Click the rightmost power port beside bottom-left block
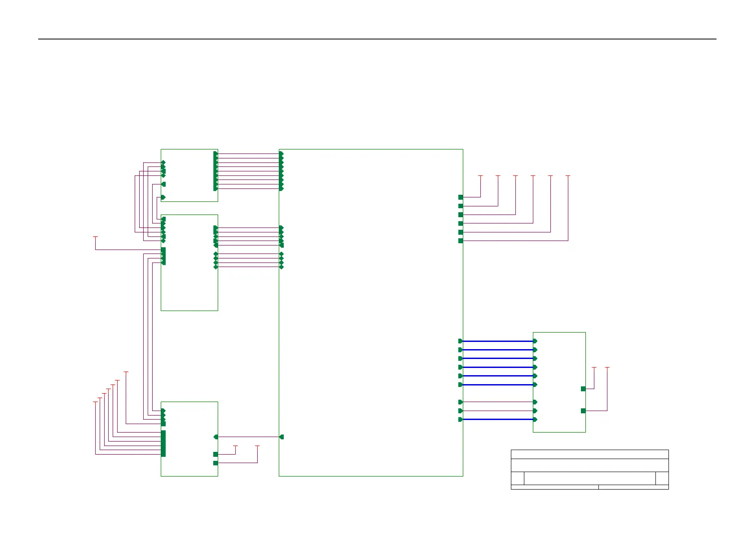This screenshot has height=534, width=756. [257, 447]
